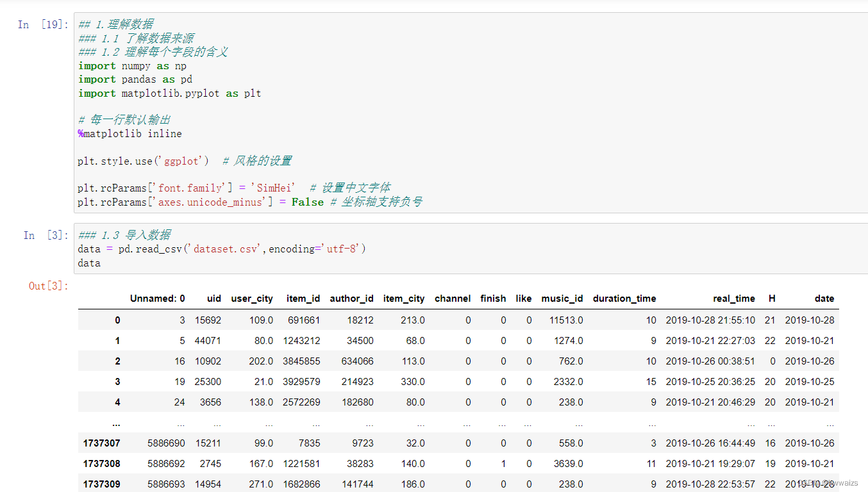
Task: Click the 'channel' column header
Action: click(x=453, y=299)
